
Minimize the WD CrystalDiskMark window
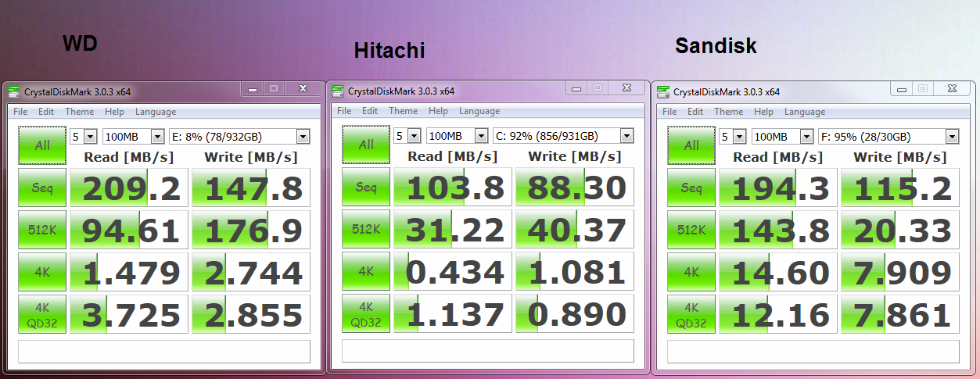click(252, 88)
